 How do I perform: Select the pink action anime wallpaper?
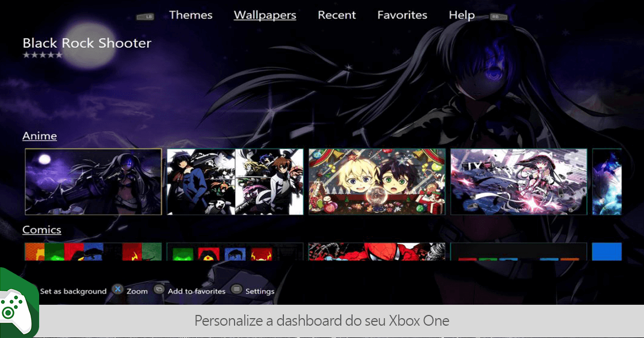click(518, 182)
